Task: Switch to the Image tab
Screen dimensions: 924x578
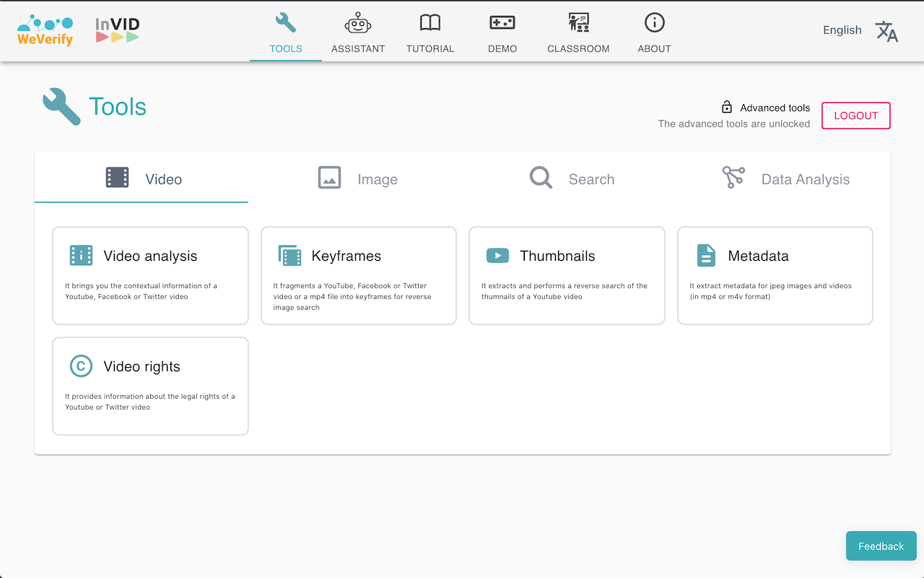Action: pos(357,178)
